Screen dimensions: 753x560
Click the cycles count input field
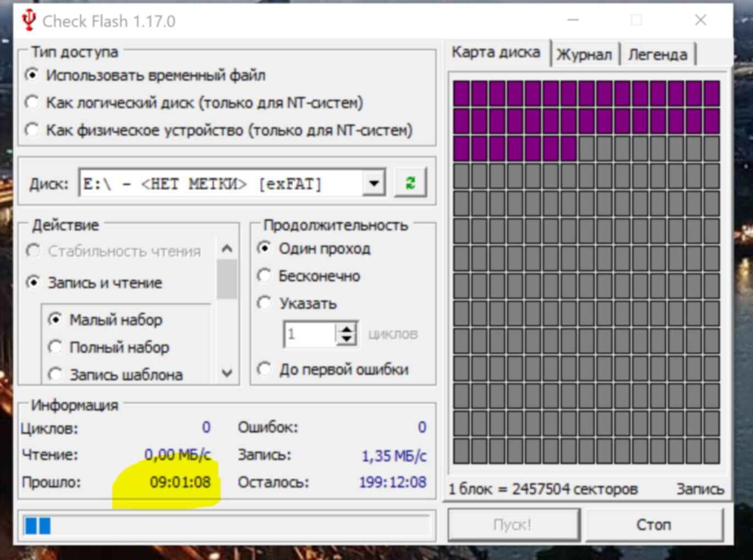click(x=309, y=334)
